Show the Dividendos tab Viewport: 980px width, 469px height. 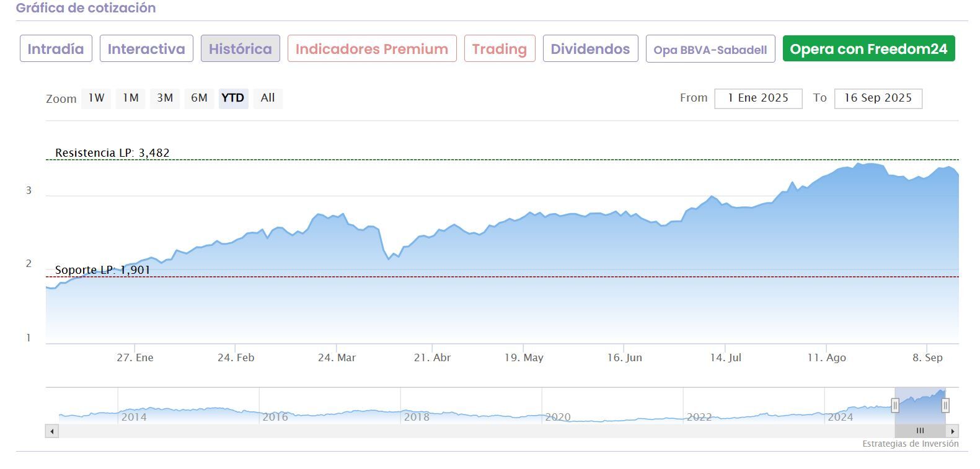pyautogui.click(x=590, y=49)
